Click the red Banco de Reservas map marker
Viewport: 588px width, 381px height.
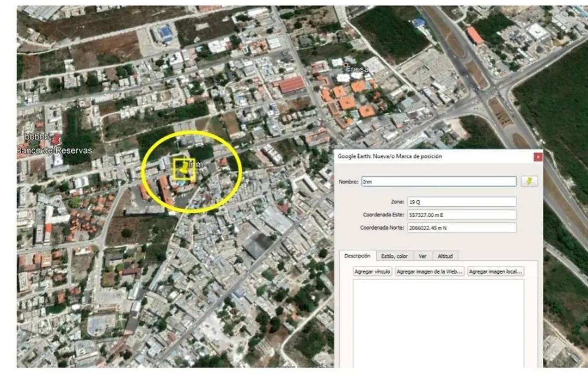[56, 139]
